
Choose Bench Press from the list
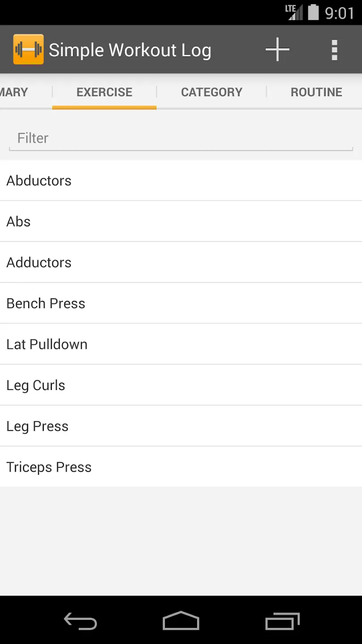tap(181, 303)
